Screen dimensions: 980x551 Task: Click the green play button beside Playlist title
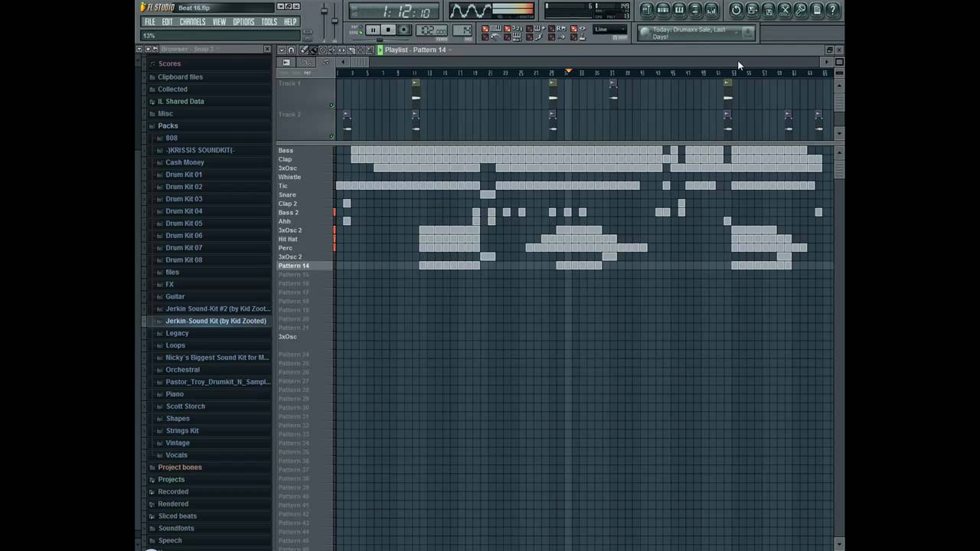click(381, 50)
